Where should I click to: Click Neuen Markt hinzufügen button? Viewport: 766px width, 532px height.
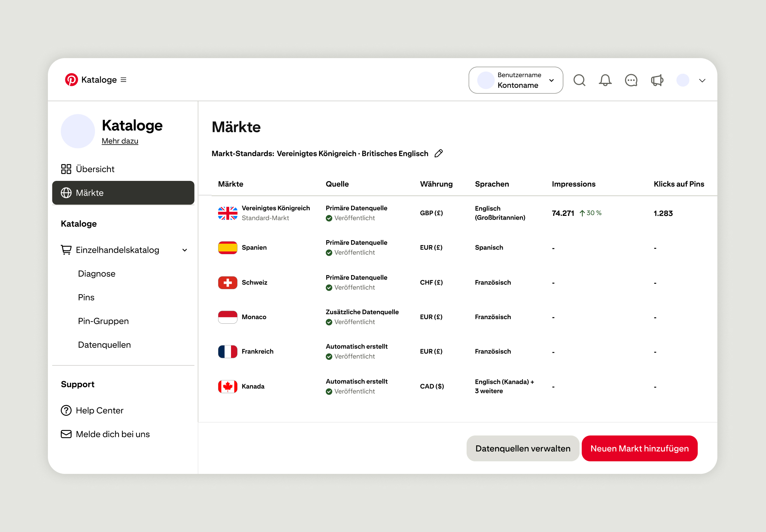click(x=639, y=448)
